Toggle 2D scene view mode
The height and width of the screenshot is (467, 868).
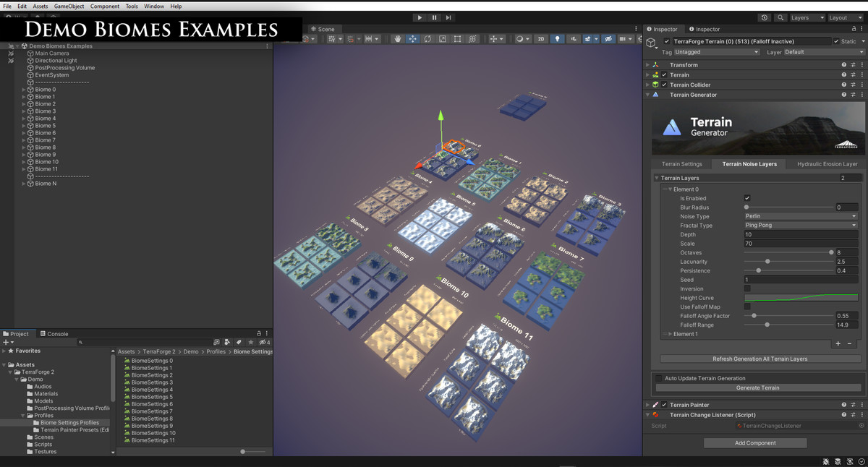click(540, 39)
